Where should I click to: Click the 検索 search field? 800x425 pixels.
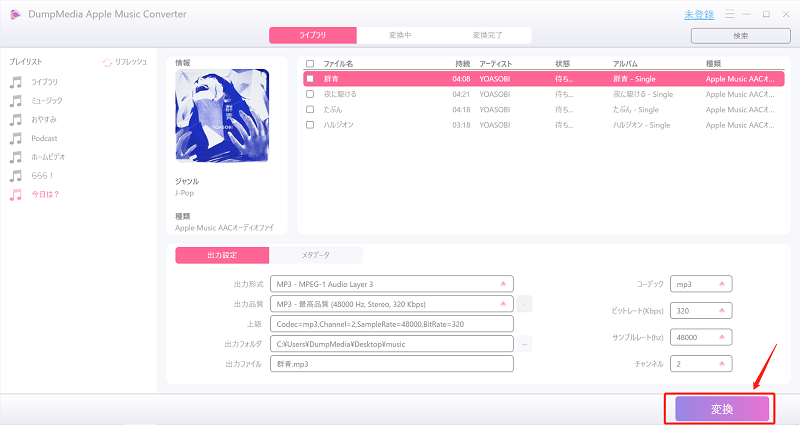pyautogui.click(x=741, y=36)
